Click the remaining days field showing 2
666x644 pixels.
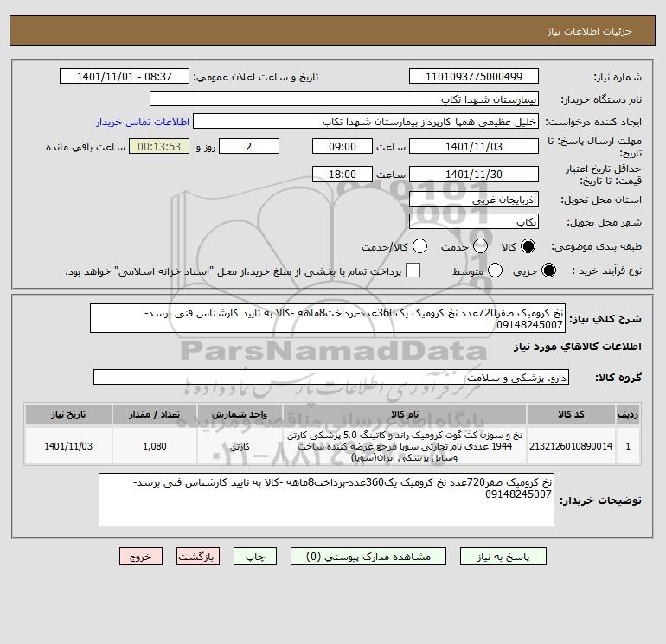[249, 146]
